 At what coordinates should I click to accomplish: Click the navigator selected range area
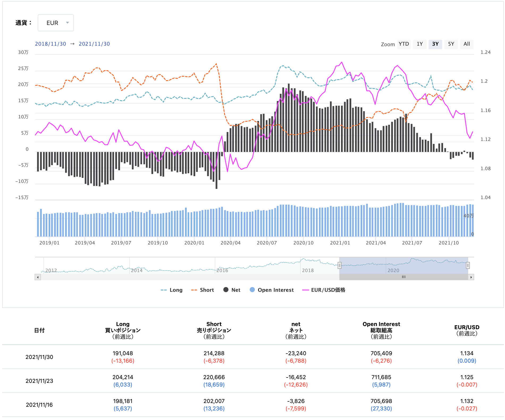(403, 265)
